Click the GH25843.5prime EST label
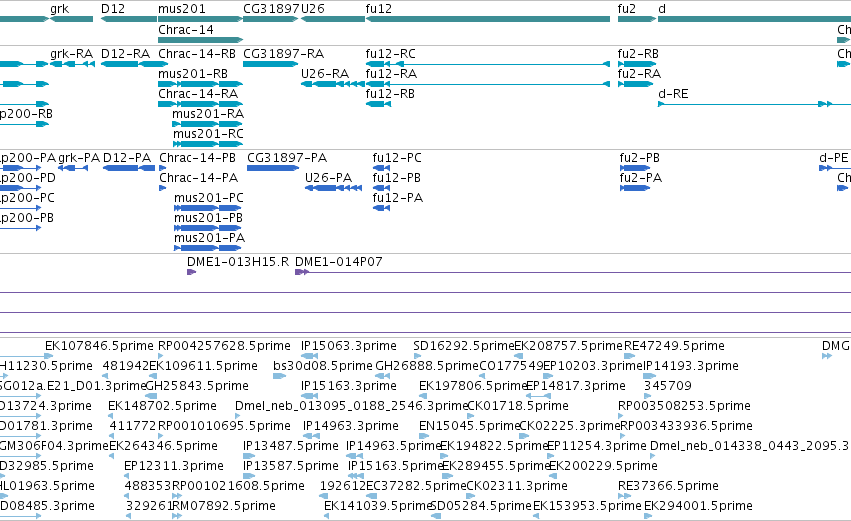851x521 pixels. (x=197, y=386)
